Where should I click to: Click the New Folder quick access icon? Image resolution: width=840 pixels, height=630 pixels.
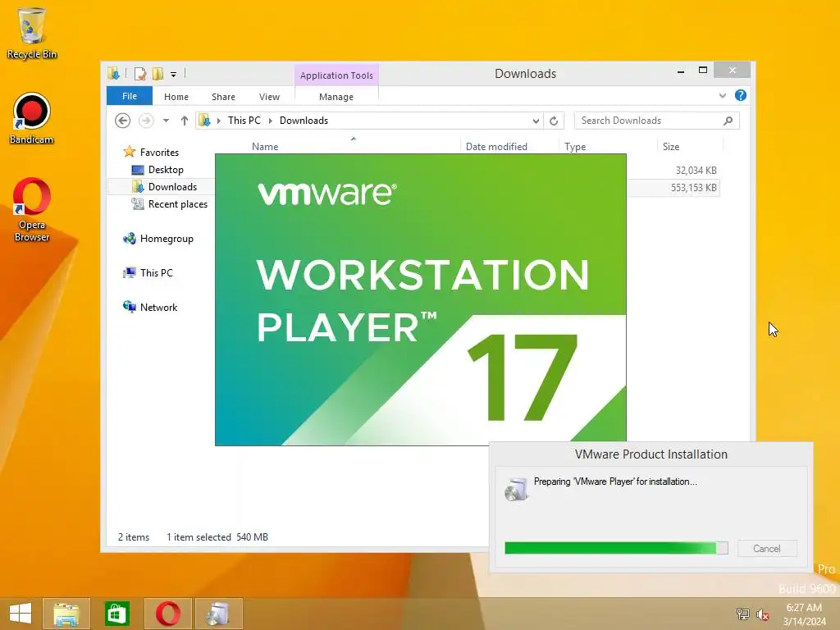pyautogui.click(x=157, y=74)
